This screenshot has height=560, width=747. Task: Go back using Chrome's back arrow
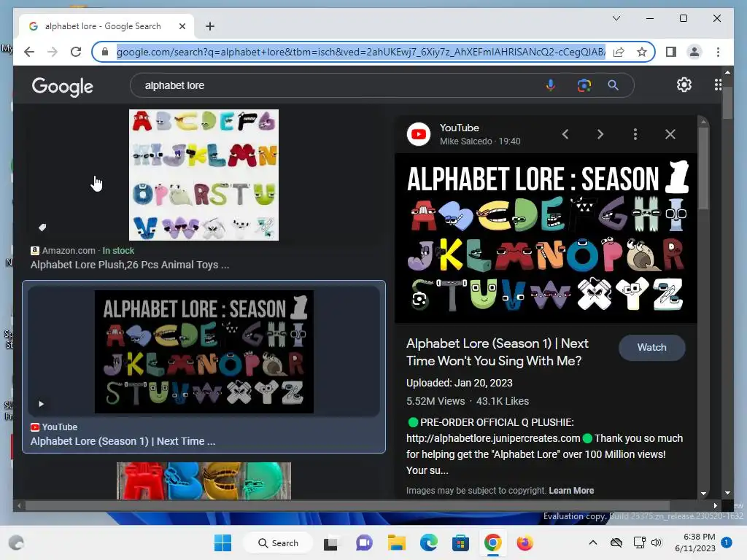point(29,52)
